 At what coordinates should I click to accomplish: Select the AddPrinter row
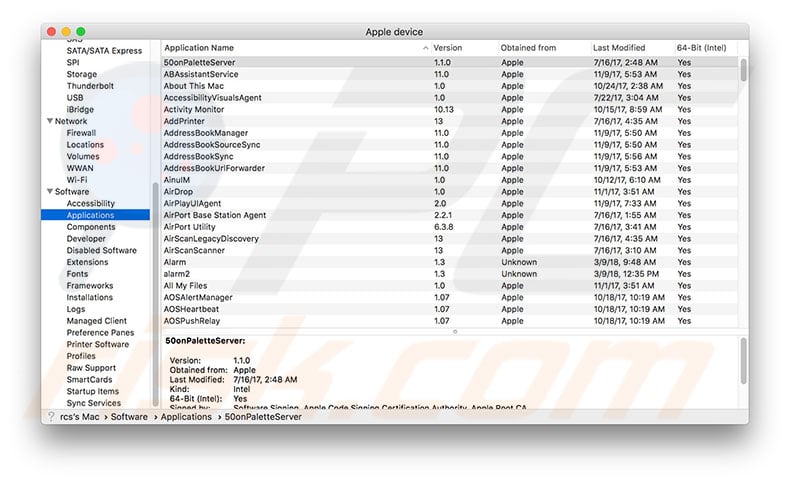[x=449, y=121]
